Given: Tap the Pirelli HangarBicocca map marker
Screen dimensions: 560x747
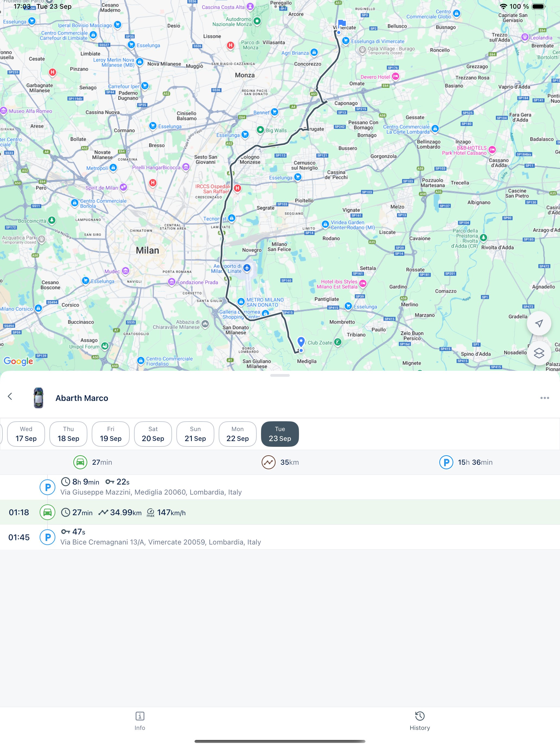Looking at the screenshot, I should (186, 167).
